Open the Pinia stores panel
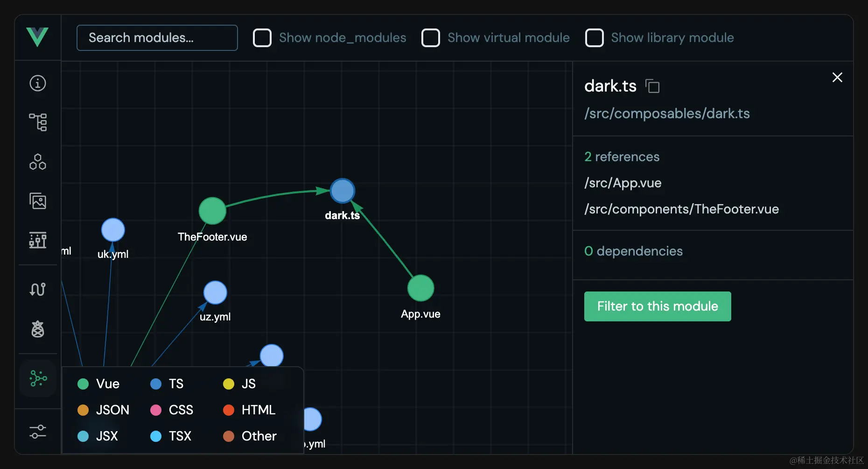 click(37, 328)
